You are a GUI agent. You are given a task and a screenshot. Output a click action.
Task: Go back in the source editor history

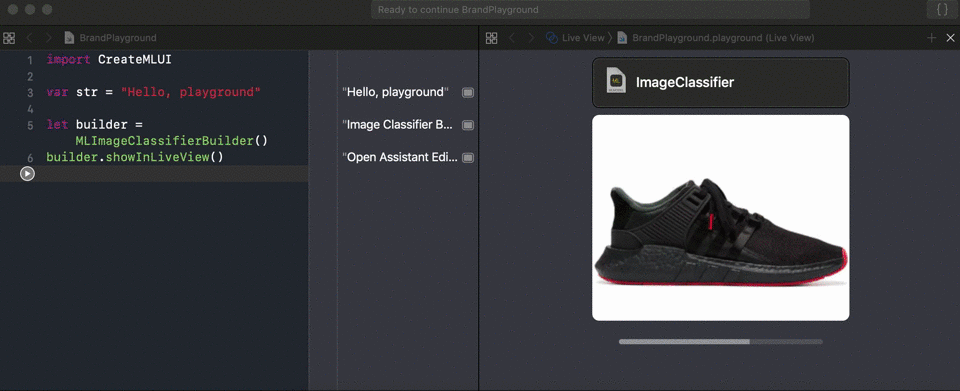coord(29,38)
